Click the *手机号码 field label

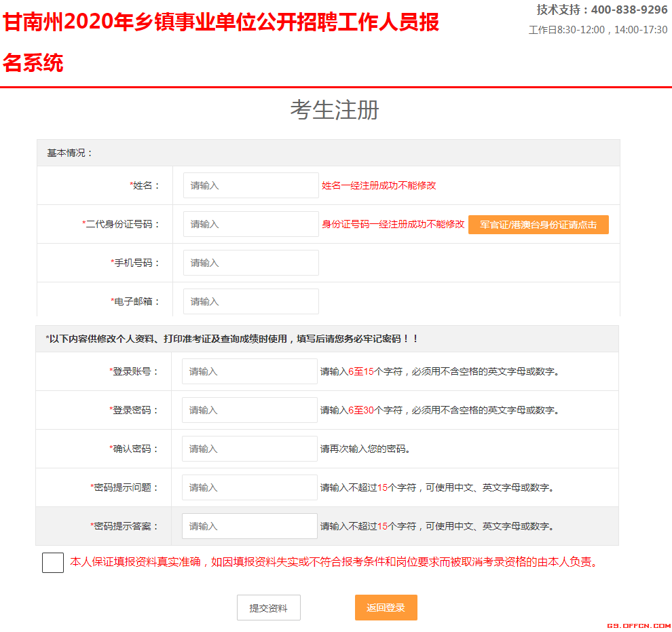135,263
